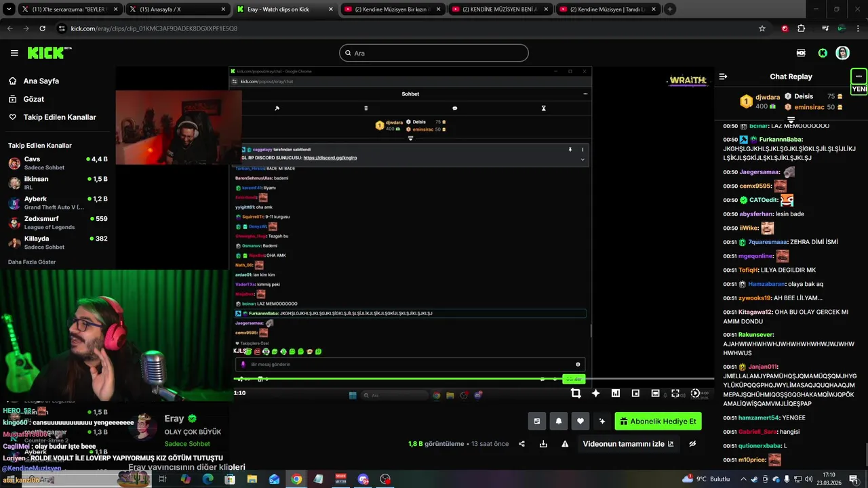The image size is (868, 488).
Task: Open the channel info card button
Action: [536, 421]
